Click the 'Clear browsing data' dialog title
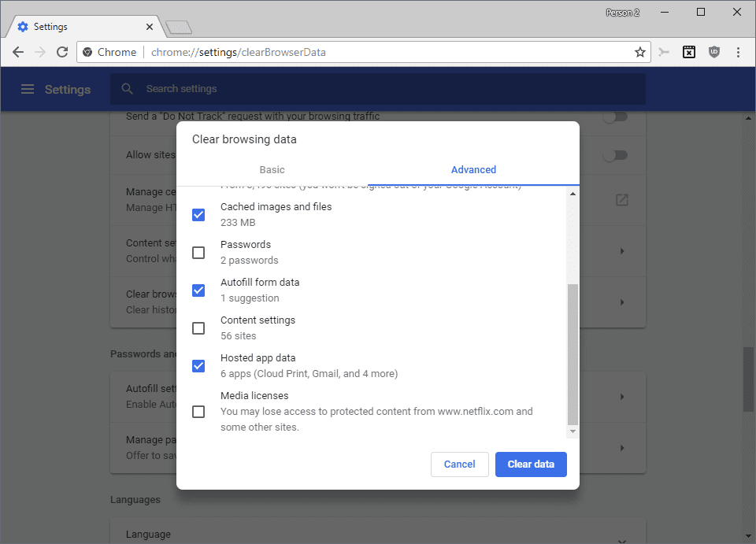The width and height of the screenshot is (756, 544). [244, 139]
